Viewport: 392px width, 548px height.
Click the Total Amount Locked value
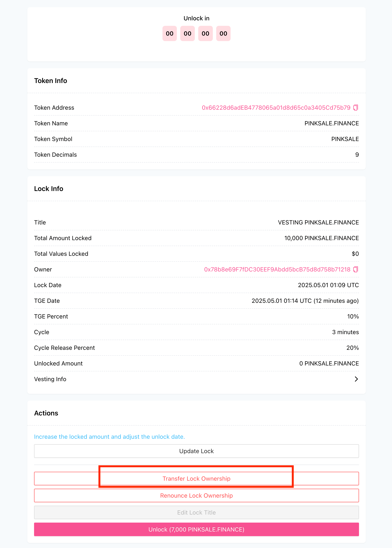click(322, 238)
